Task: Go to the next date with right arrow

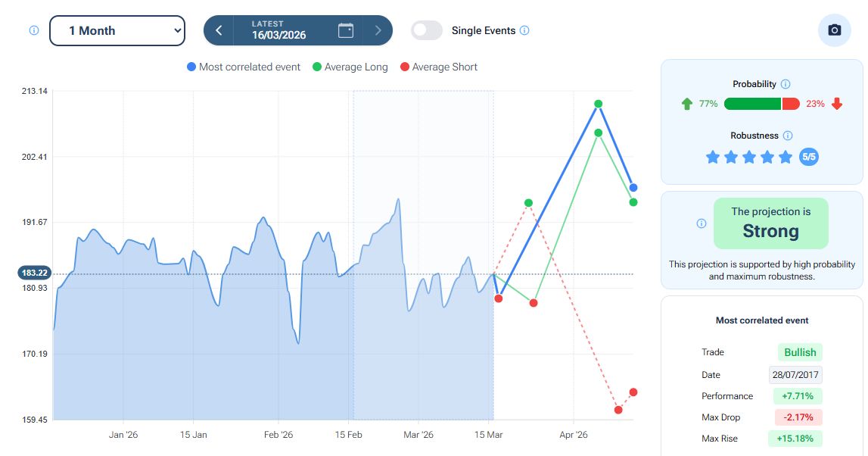Action: [x=378, y=30]
